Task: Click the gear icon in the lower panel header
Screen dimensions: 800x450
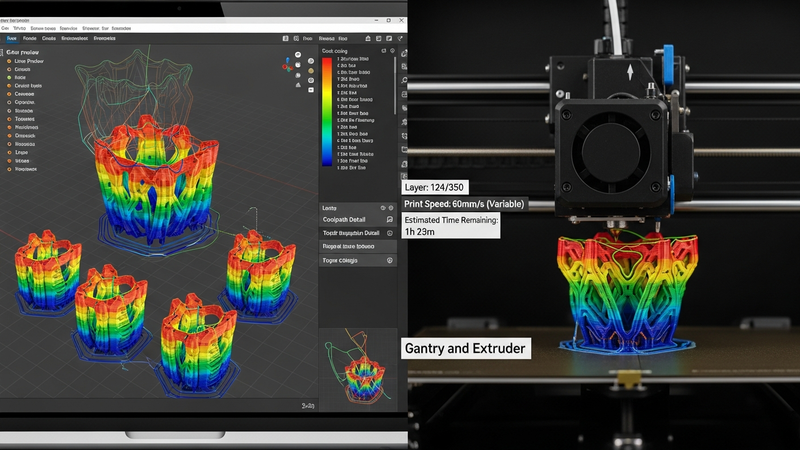Action: (391, 208)
